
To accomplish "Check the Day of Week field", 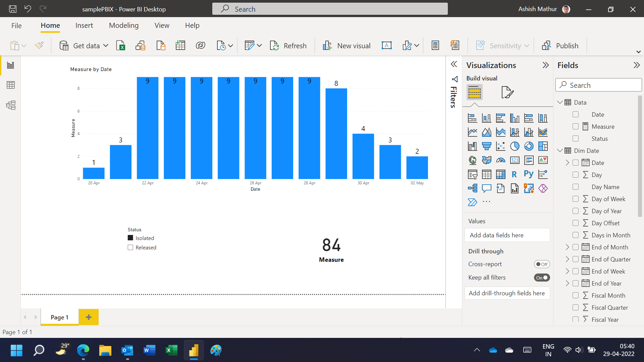I will coord(576,199).
